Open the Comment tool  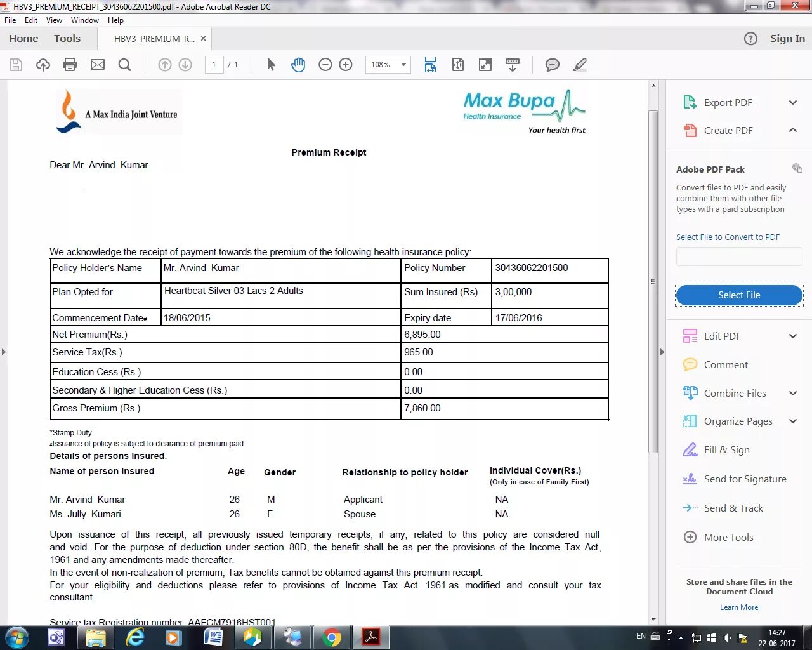[726, 364]
